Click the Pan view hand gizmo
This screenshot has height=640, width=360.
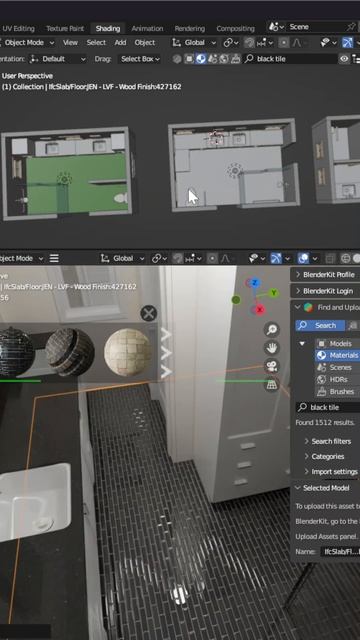271,348
